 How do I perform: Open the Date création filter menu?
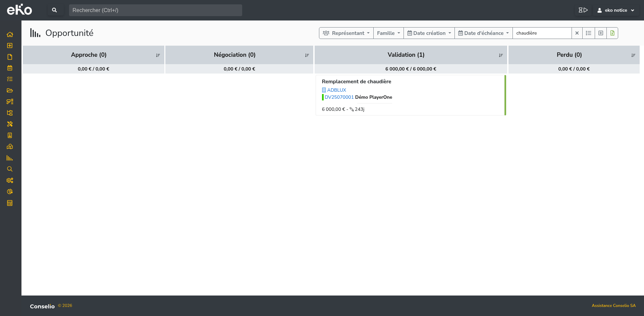pyautogui.click(x=429, y=33)
